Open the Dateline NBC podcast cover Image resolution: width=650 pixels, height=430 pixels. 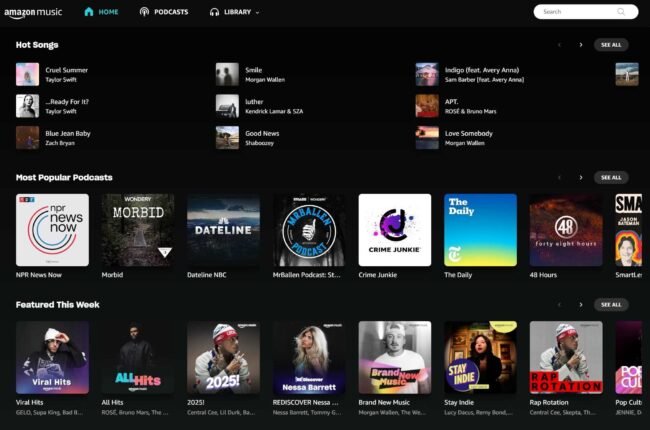click(x=223, y=230)
